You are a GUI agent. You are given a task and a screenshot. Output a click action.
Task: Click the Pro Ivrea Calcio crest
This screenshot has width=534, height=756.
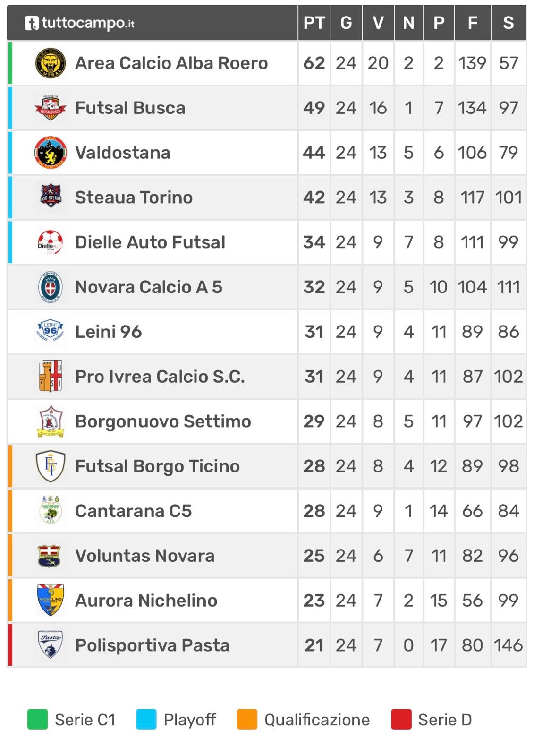51,377
